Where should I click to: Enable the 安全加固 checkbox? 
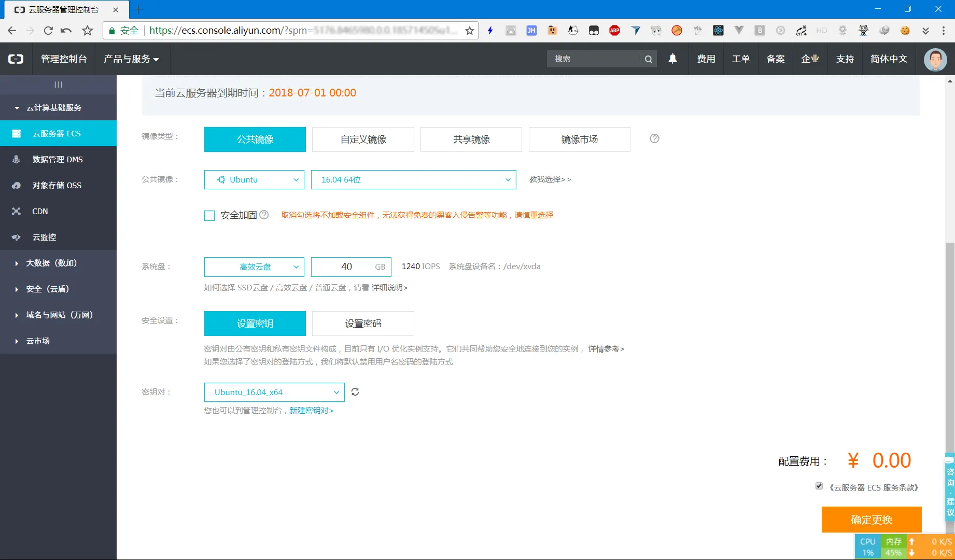point(209,215)
